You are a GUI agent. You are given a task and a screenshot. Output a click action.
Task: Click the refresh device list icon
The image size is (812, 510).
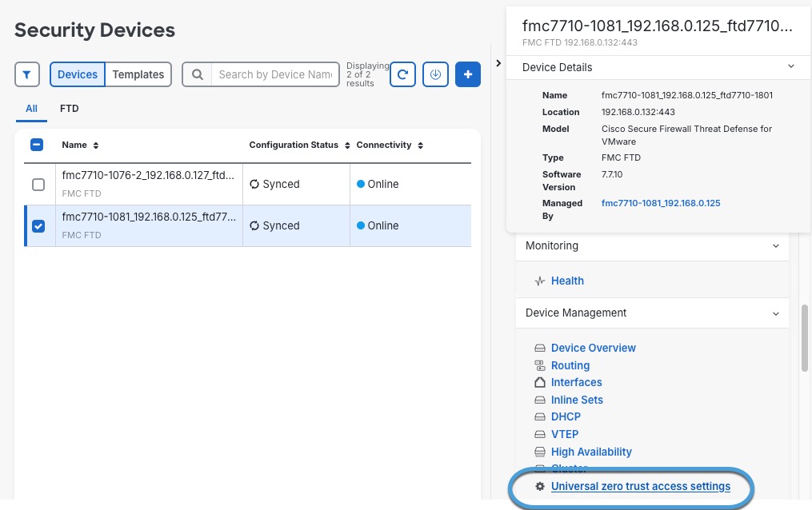coord(402,74)
